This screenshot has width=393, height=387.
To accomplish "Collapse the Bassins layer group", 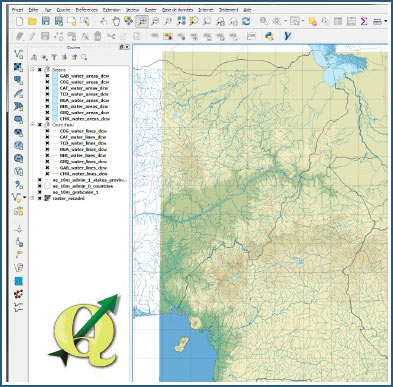I will (33, 70).
